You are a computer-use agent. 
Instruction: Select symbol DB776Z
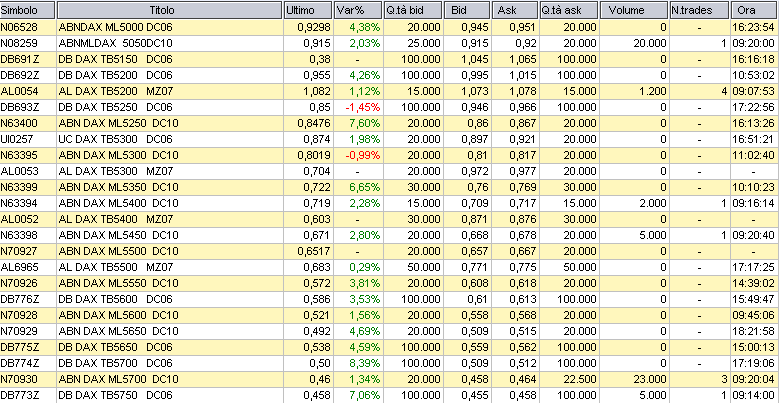pyautogui.click(x=19, y=299)
